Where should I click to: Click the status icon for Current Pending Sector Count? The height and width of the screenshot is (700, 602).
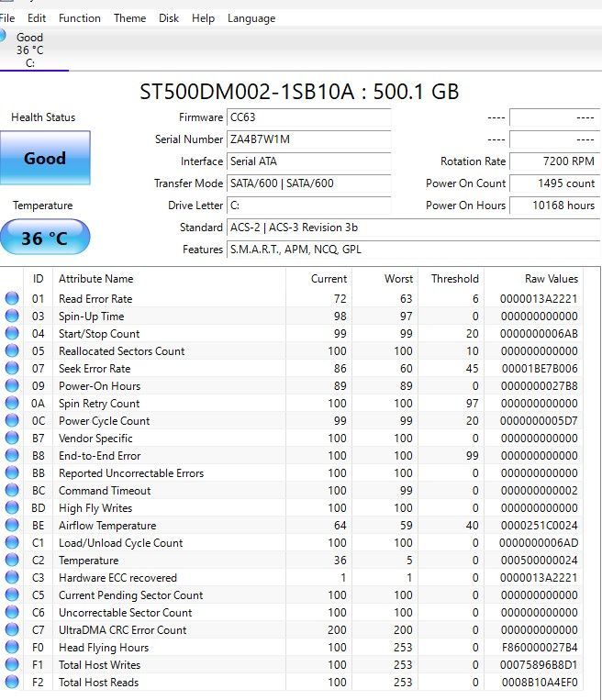click(12, 594)
